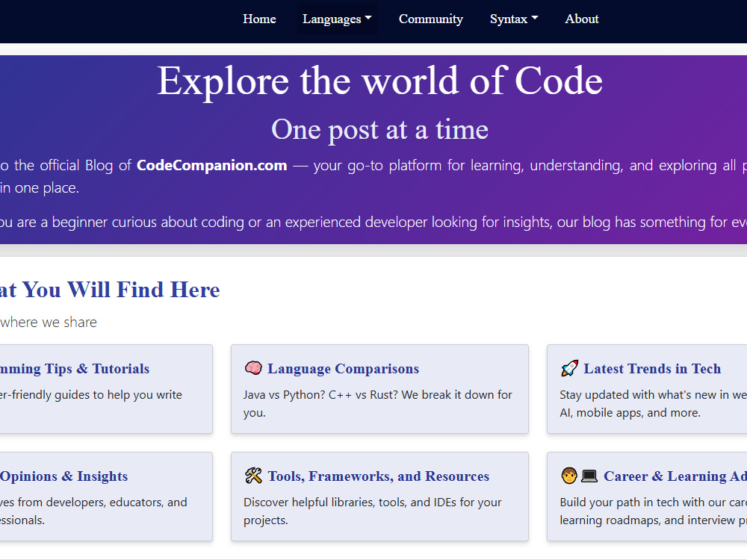
Task: Click the person face emoji on Career card
Action: (x=568, y=476)
